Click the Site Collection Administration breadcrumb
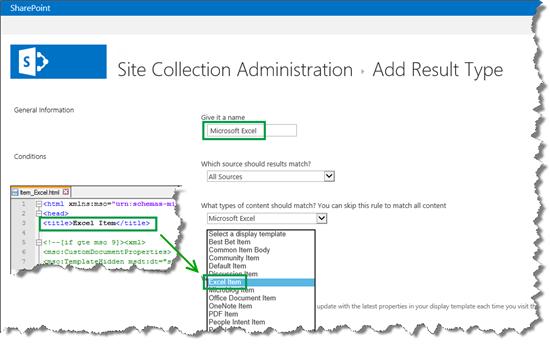This screenshot has width=550, height=360. pos(235,69)
